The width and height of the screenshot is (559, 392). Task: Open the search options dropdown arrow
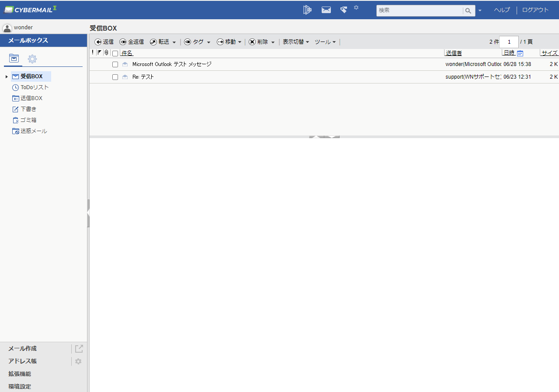pyautogui.click(x=480, y=10)
